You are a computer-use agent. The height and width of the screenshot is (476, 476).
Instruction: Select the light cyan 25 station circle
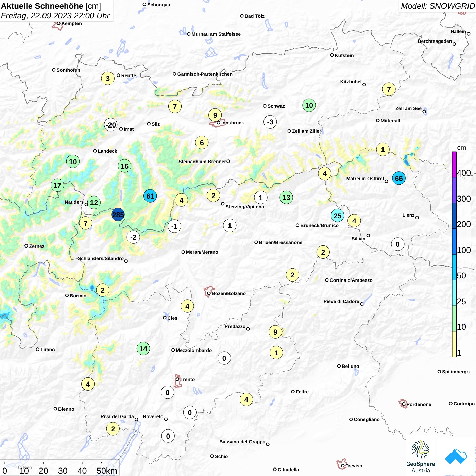point(338,216)
